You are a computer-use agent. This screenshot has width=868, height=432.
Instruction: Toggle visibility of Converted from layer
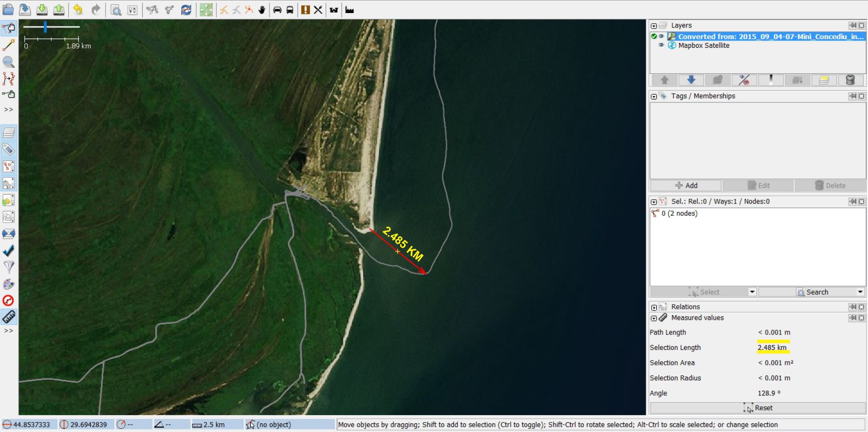pyautogui.click(x=662, y=36)
